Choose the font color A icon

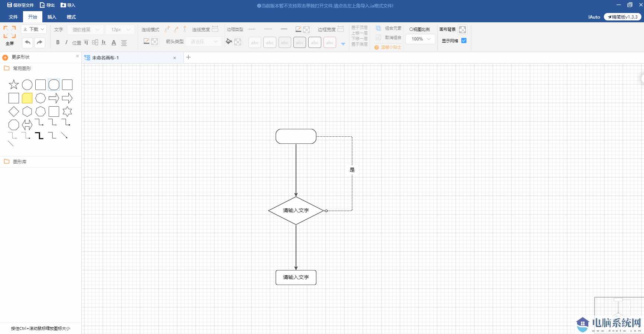point(114,43)
